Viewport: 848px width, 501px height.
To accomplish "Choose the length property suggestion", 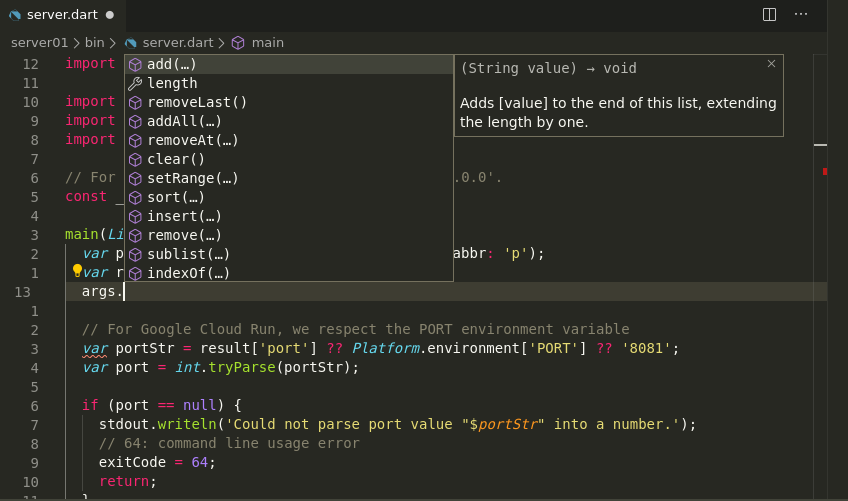I will tap(289, 83).
